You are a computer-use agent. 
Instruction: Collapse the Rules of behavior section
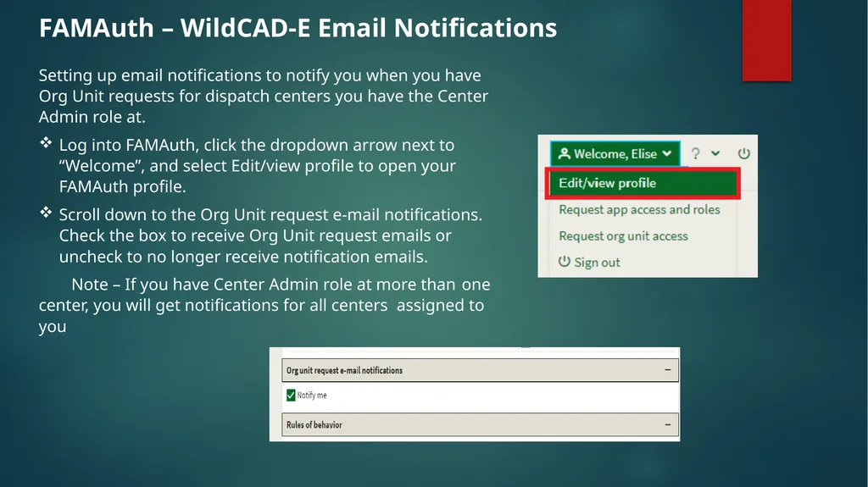point(668,424)
